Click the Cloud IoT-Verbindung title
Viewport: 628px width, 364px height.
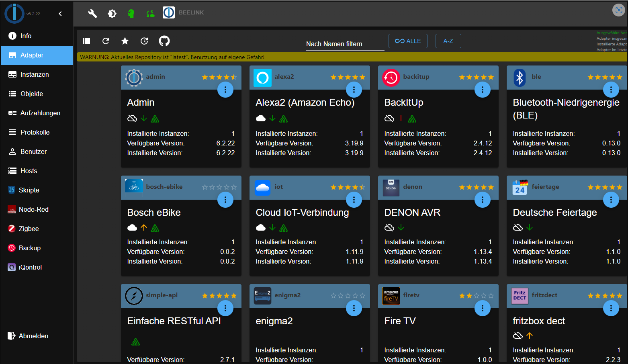click(302, 213)
